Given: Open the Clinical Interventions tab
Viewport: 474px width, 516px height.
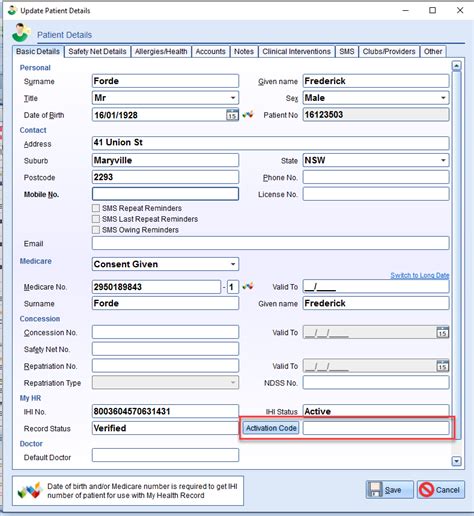Looking at the screenshot, I should pos(296,52).
